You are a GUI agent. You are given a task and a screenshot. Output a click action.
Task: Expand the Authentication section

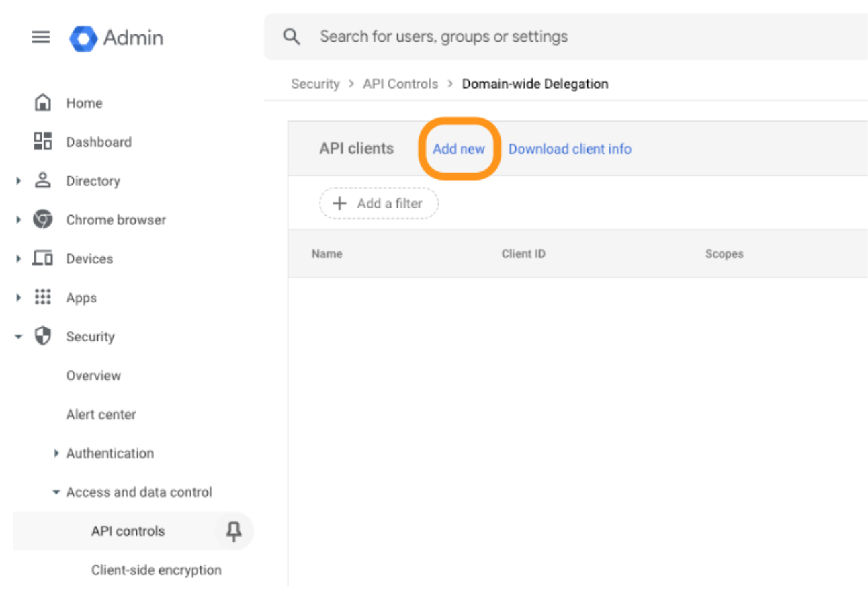click(56, 453)
